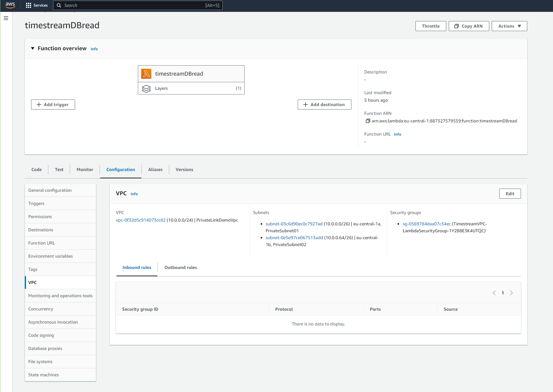Click the search magnifier icon
The height and width of the screenshot is (392, 553).
pos(59,5)
